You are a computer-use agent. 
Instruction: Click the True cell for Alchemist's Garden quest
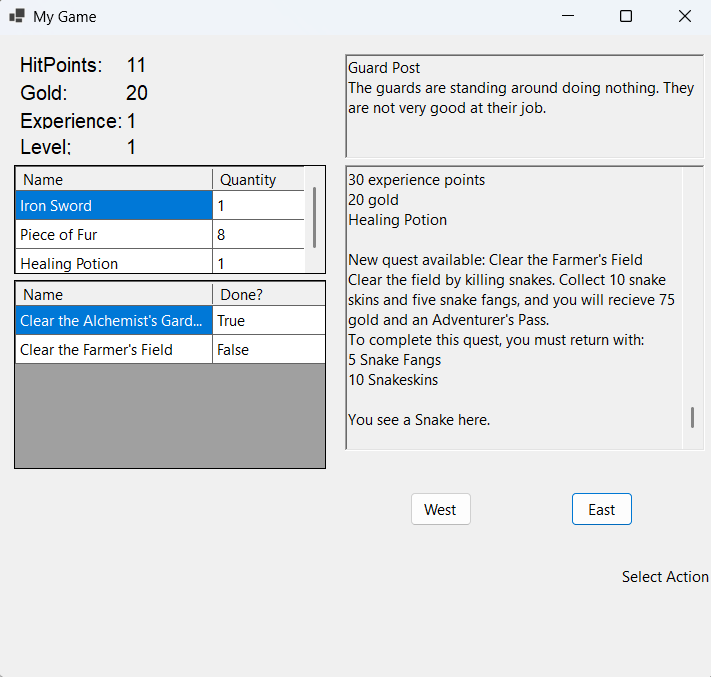click(x=268, y=321)
